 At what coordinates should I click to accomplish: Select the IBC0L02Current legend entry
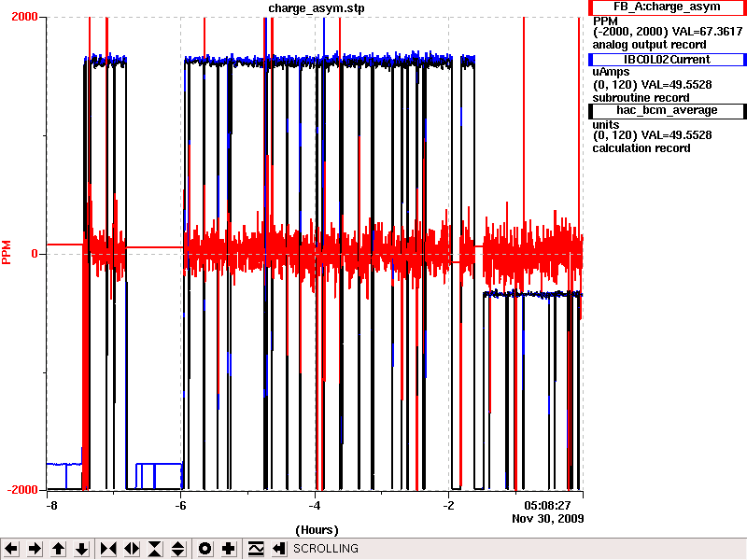pyautogui.click(x=667, y=60)
